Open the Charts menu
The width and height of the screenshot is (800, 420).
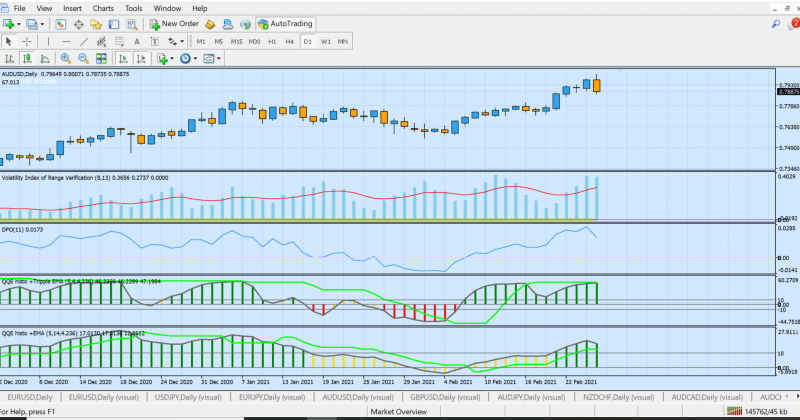point(102,8)
